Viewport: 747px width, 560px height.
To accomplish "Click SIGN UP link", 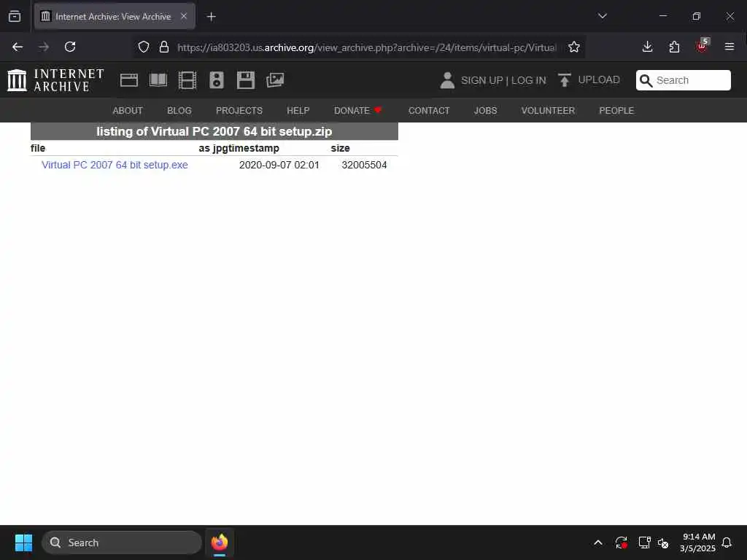I will tap(481, 80).
